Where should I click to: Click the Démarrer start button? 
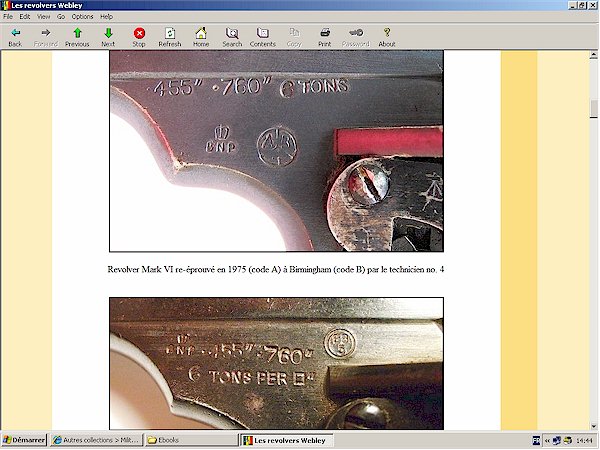coord(24,440)
